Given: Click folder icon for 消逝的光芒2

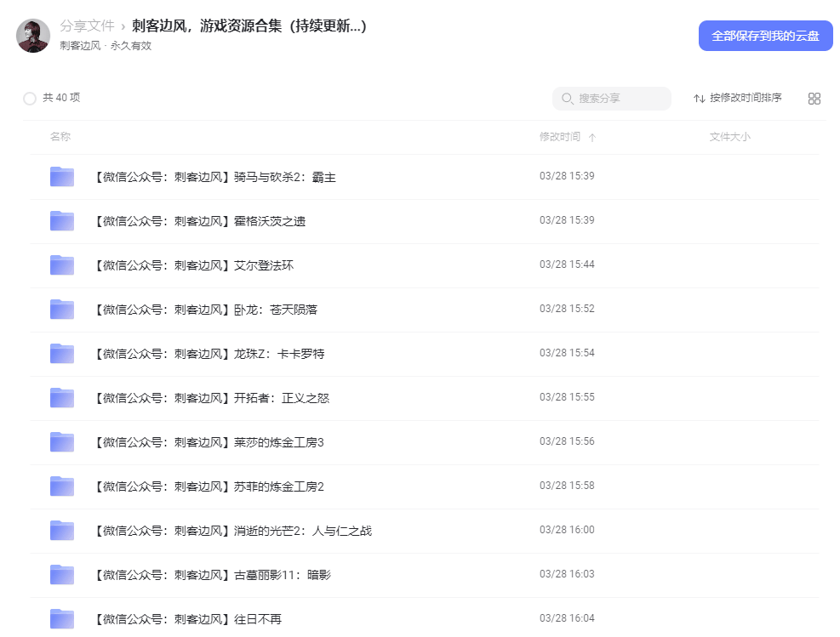Looking at the screenshot, I should tap(62, 530).
